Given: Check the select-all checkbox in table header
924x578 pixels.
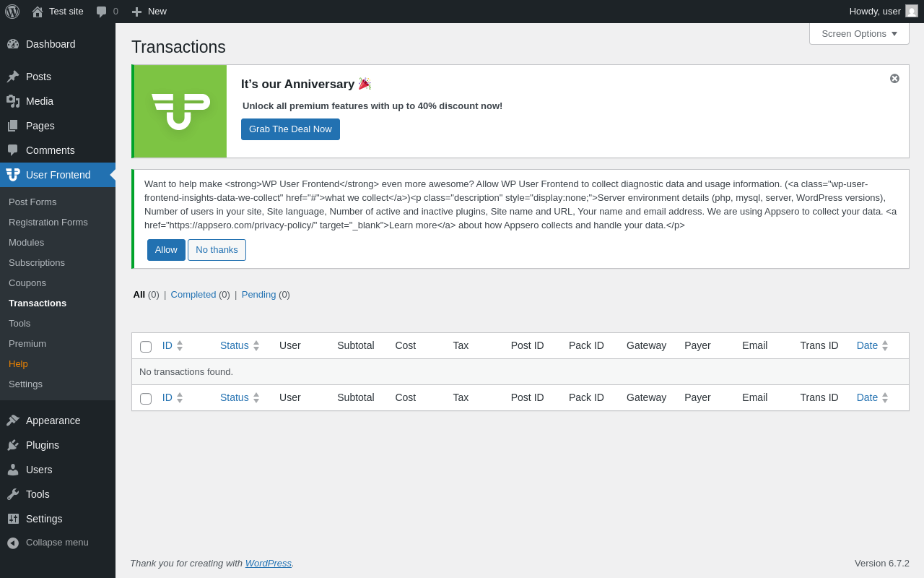Looking at the screenshot, I should tap(146, 347).
